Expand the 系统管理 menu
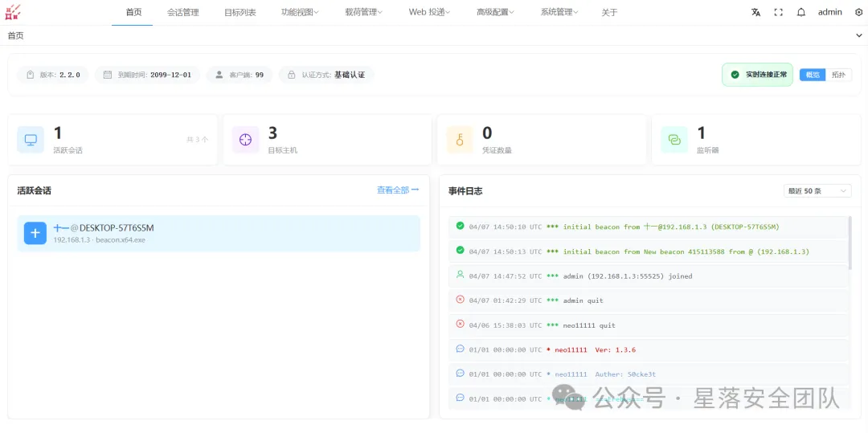The width and height of the screenshot is (868, 433). pos(559,12)
